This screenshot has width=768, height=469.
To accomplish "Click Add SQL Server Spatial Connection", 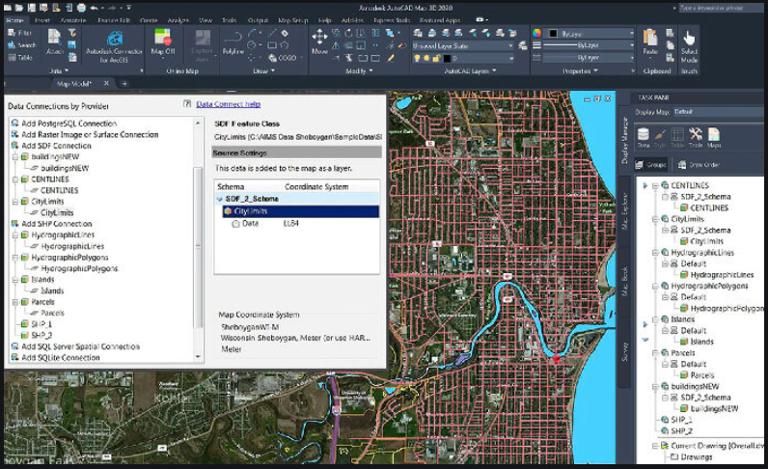I will (75, 346).
